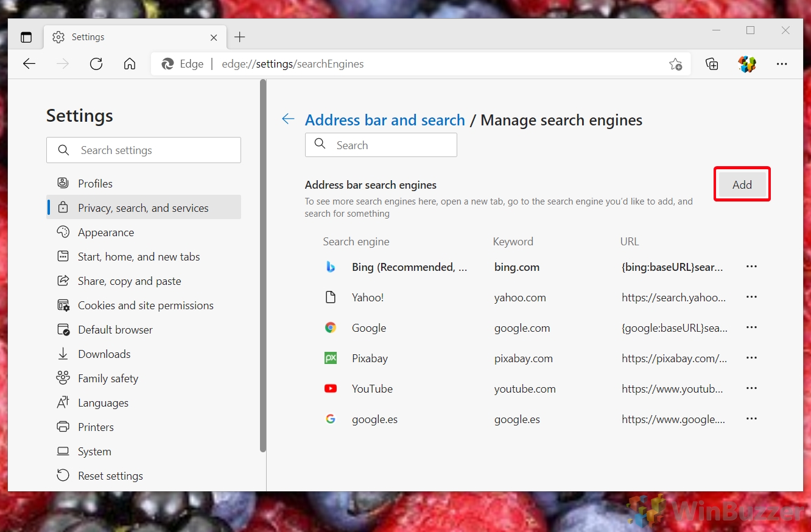The image size is (811, 532).
Task: Click the Google Chrome-style icon
Action: (x=331, y=327)
